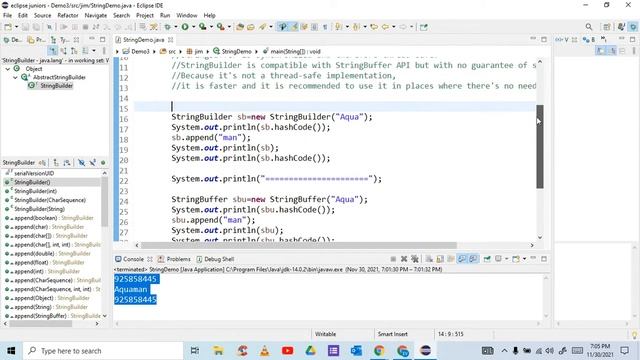Click the editor horizontal scrollbar thumb
Image resolution: width=640 pixels, height=360 pixels.
point(298,245)
